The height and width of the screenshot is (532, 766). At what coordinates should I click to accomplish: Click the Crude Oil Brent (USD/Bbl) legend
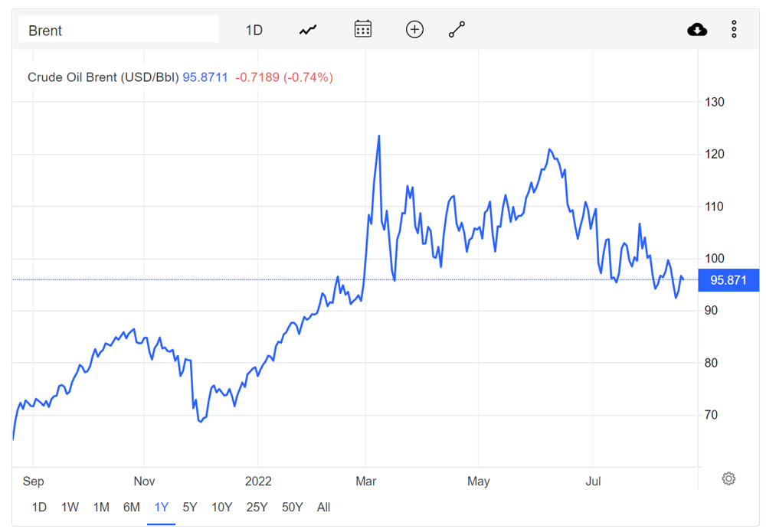click(x=103, y=77)
